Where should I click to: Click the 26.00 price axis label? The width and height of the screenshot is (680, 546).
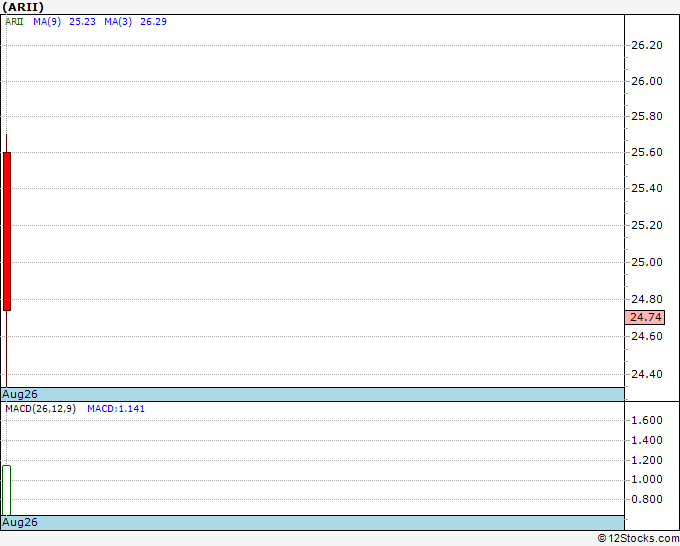pos(647,81)
